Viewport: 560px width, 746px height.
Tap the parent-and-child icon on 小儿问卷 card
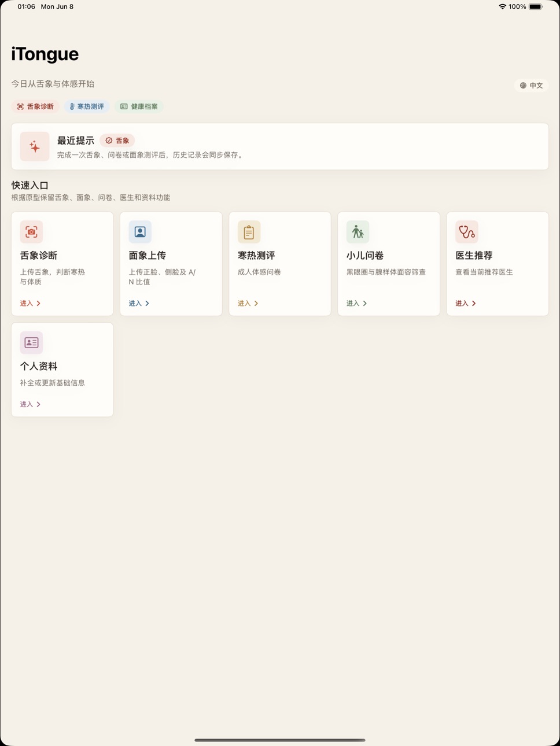tap(358, 232)
